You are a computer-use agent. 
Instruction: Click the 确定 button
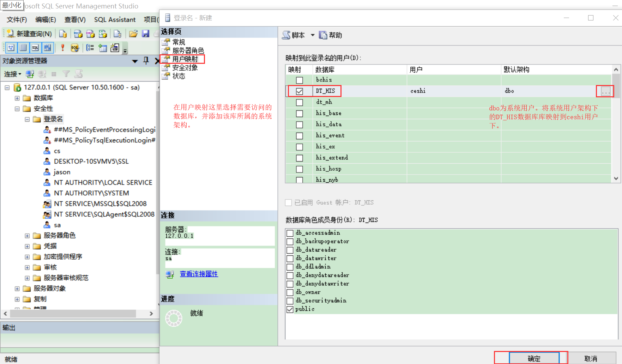click(534, 358)
